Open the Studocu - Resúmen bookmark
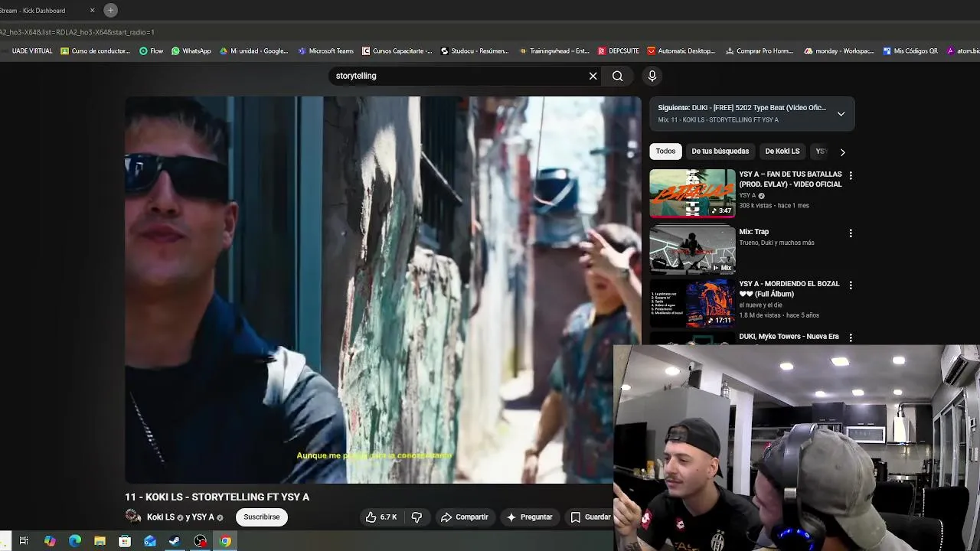 [x=475, y=51]
